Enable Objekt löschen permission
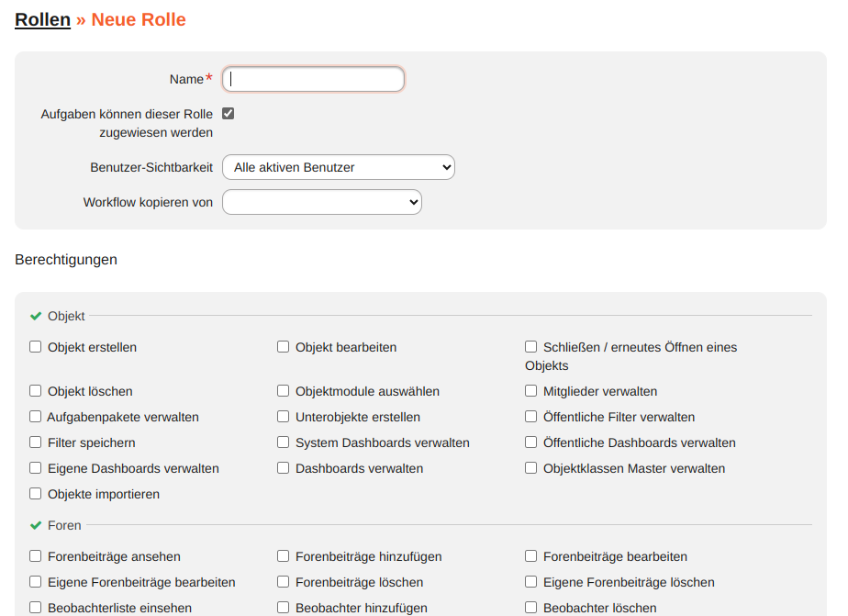This screenshot has height=616, width=848. coord(35,390)
